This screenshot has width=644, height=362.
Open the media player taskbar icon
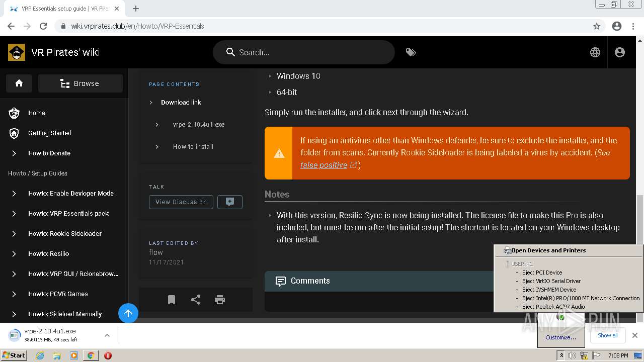74,355
